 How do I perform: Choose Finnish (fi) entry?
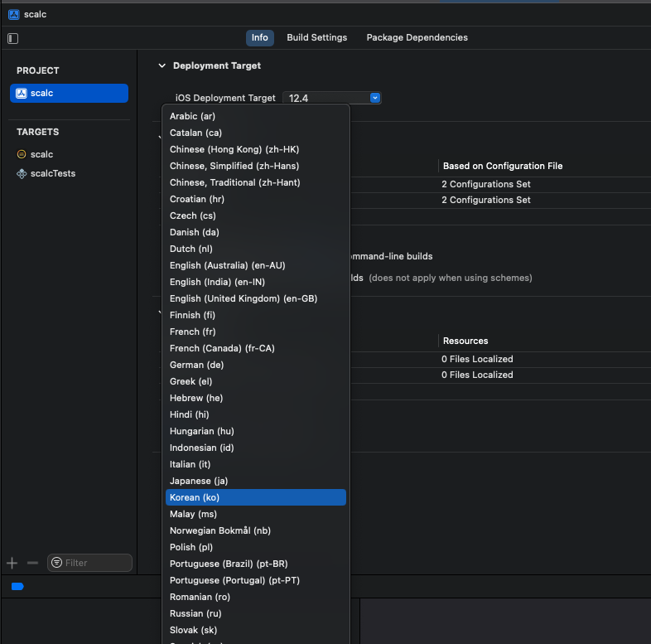[x=256, y=315]
